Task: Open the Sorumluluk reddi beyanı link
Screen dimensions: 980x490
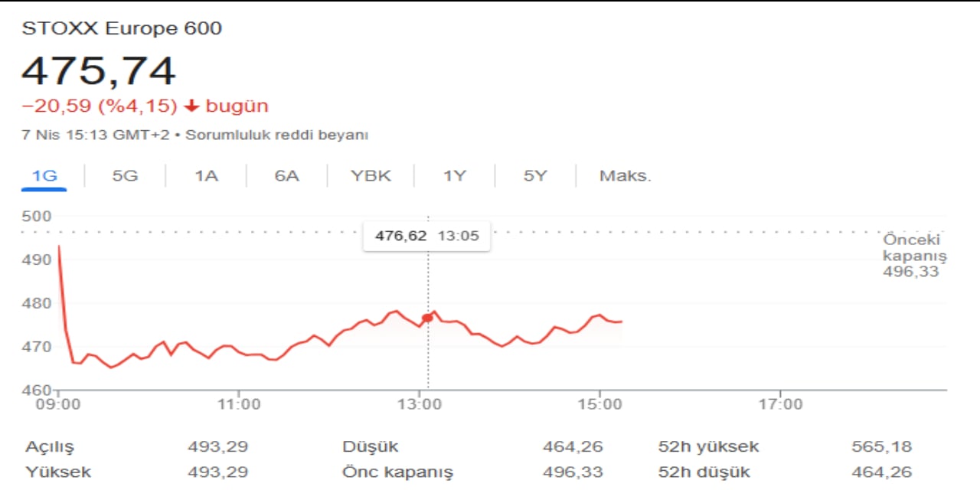Action: click(x=276, y=135)
